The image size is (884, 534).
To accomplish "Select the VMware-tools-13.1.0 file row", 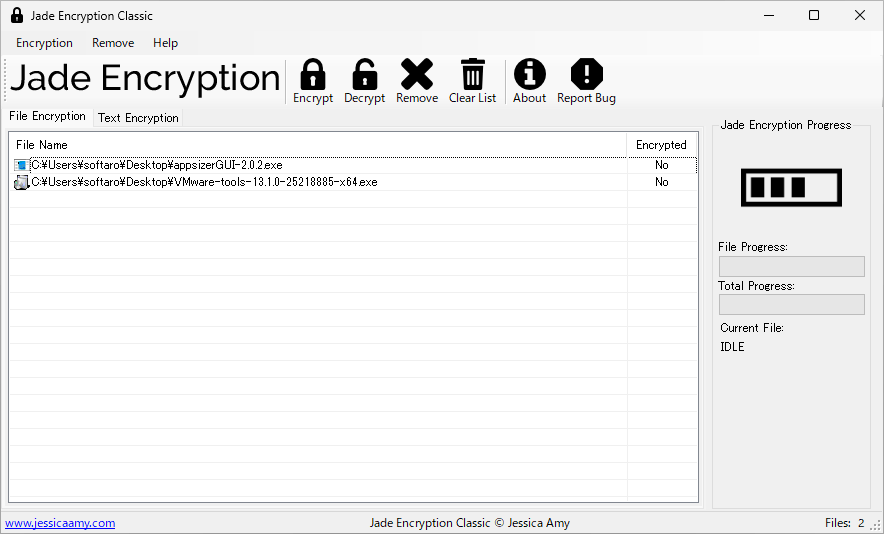I will [x=353, y=182].
